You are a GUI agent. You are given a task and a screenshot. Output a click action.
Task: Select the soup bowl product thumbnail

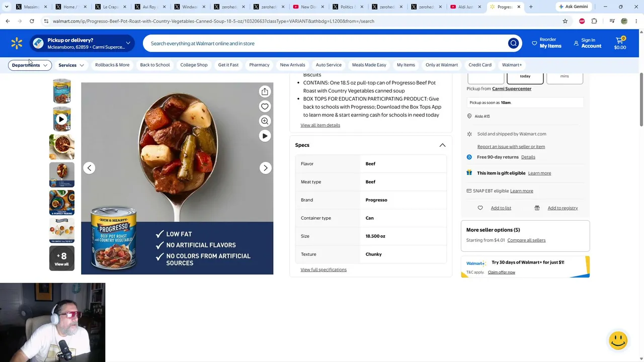click(x=62, y=147)
